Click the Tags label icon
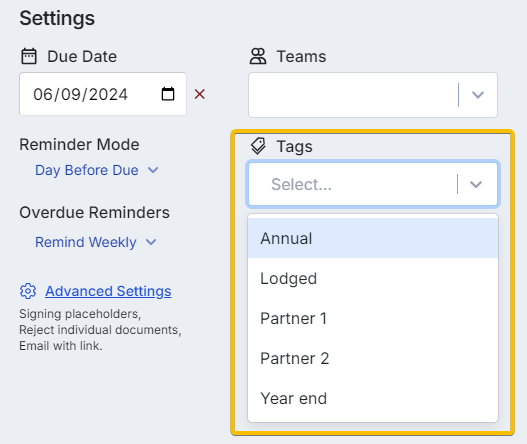This screenshot has width=527, height=444. 258,146
